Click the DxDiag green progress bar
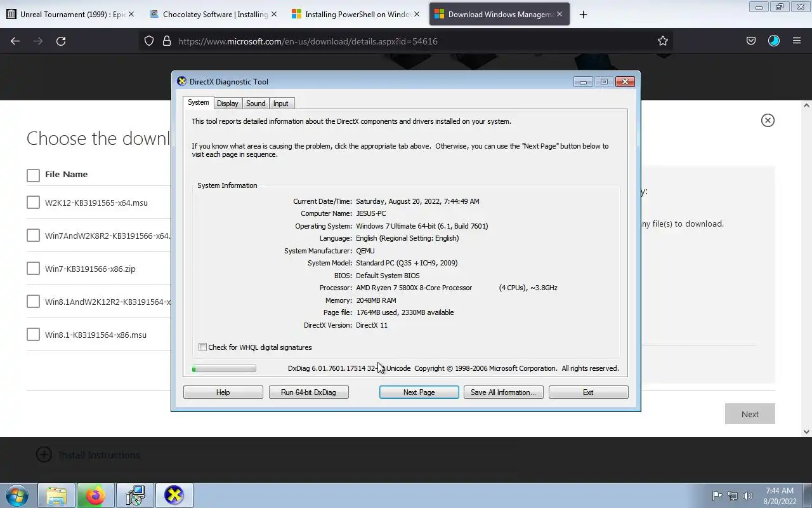Viewport: 812px width, 508px height. 224,368
